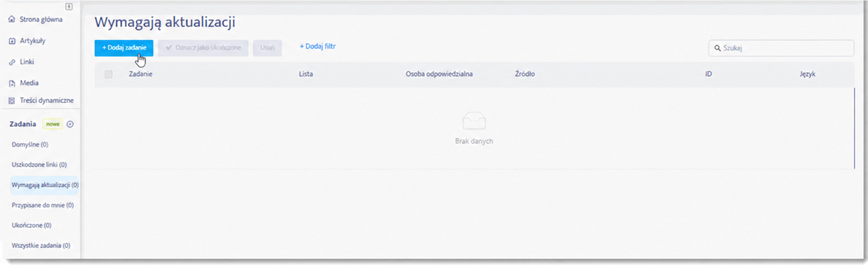Add a new task list with the plus icon
Viewport: 868px width, 265px height.
(69, 125)
